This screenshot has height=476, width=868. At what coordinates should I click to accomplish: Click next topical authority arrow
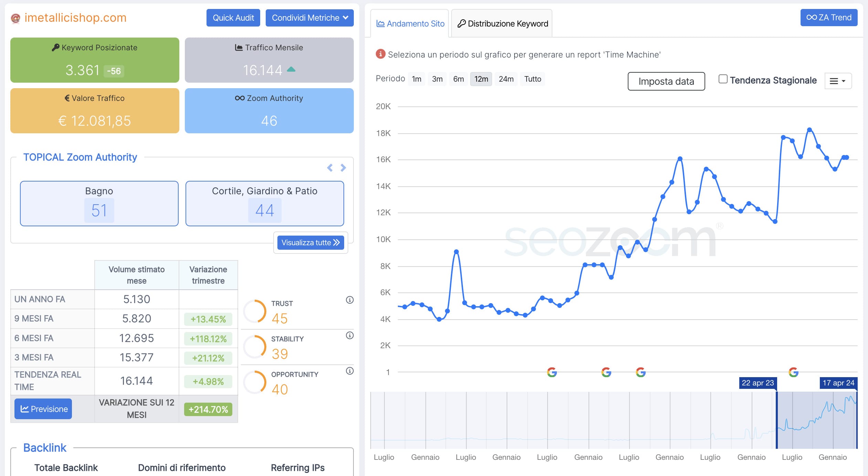[343, 168]
